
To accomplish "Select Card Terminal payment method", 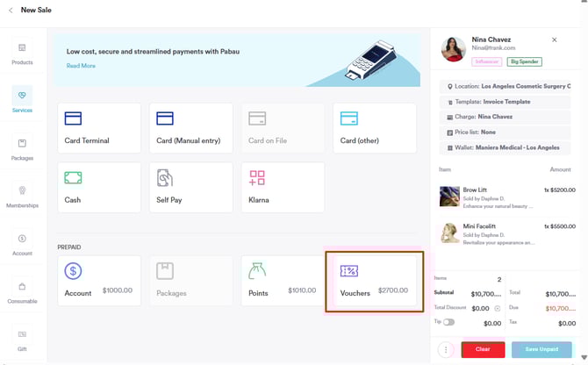I will tap(99, 128).
